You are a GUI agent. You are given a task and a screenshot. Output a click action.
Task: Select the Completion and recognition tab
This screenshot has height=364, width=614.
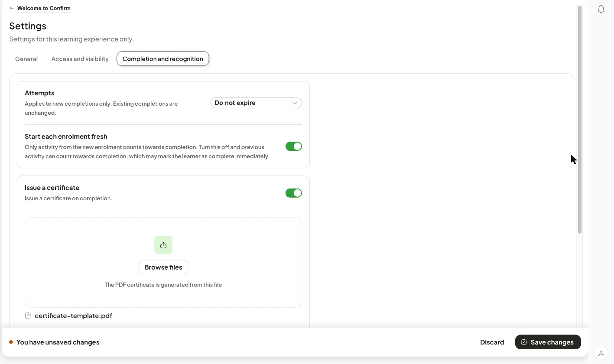tap(163, 59)
